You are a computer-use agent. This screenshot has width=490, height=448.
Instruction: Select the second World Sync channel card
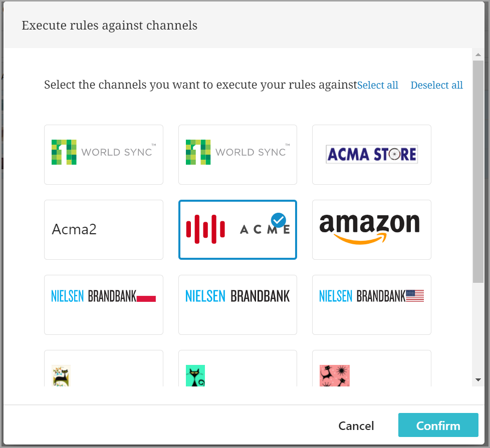237,154
